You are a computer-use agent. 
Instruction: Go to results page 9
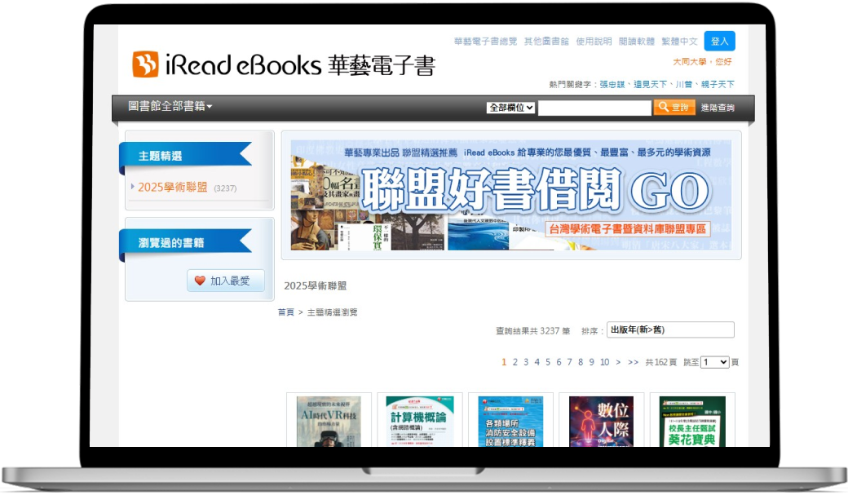tap(592, 362)
